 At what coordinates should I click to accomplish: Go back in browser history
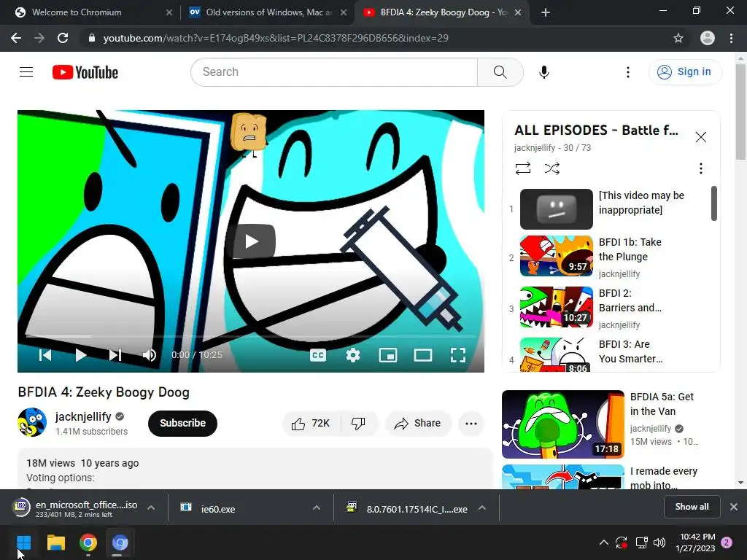(16, 38)
